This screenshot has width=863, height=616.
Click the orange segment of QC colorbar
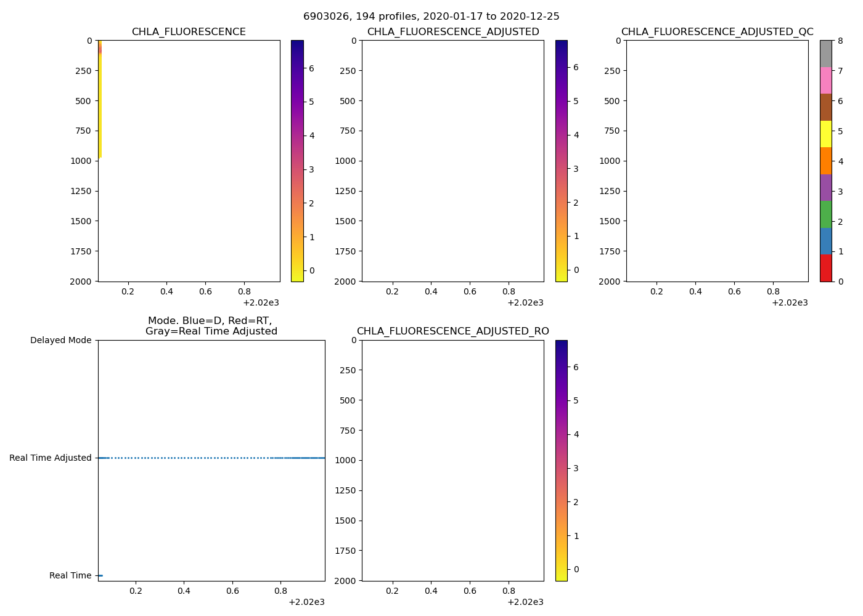coord(825,161)
